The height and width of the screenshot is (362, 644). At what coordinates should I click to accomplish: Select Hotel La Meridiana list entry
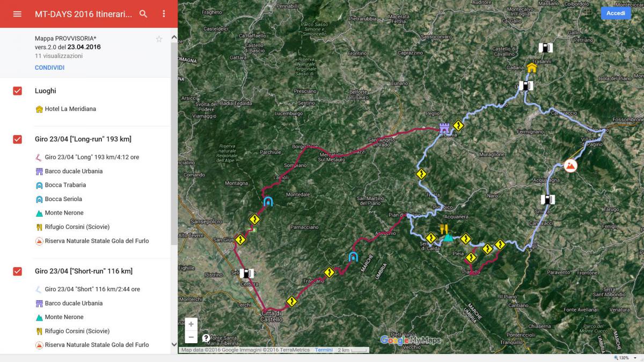click(x=70, y=109)
